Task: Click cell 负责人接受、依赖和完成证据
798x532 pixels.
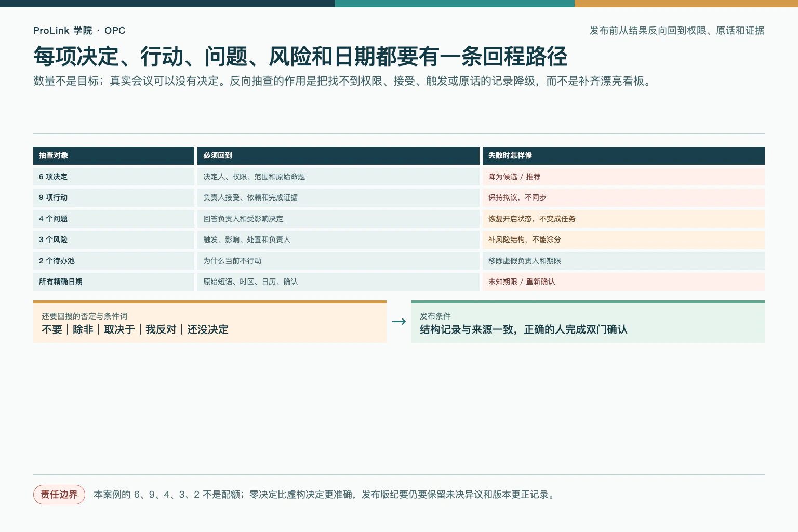Action: (x=338, y=197)
